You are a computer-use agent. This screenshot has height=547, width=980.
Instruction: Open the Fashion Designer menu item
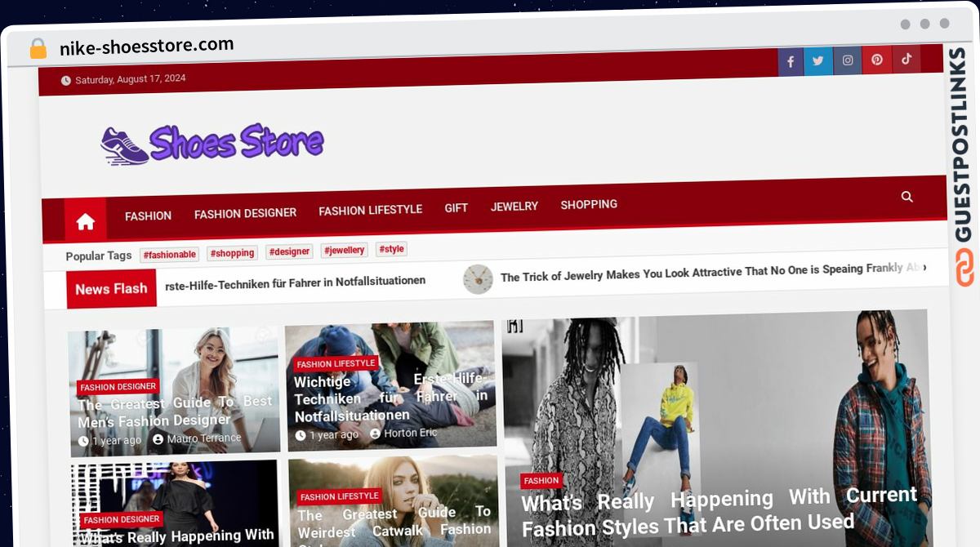[x=245, y=213]
